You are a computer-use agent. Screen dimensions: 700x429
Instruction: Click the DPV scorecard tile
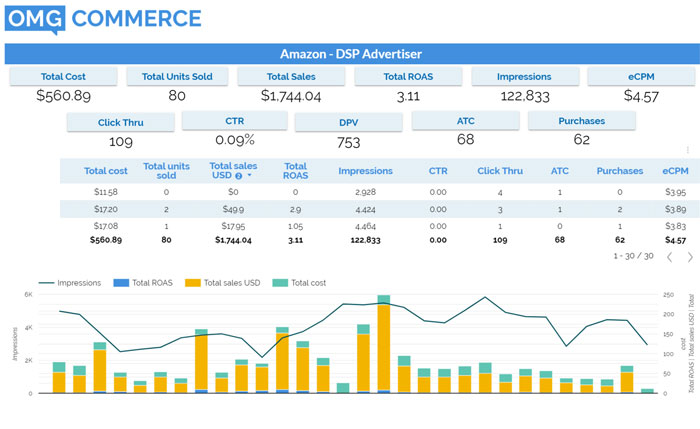click(348, 121)
